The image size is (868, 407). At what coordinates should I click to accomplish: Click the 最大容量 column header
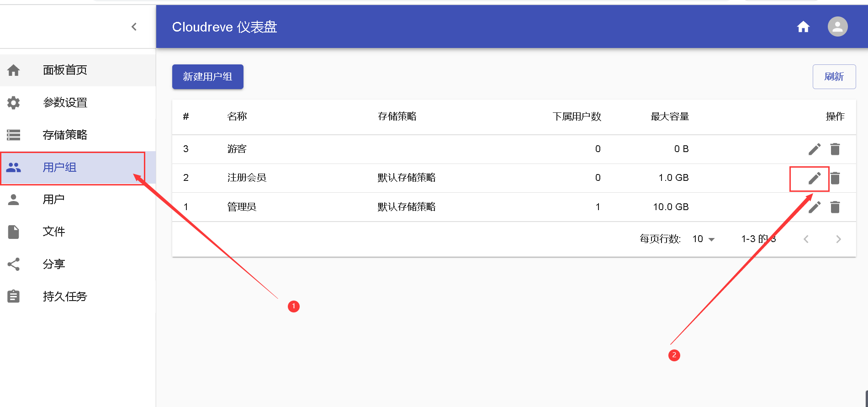coord(670,116)
